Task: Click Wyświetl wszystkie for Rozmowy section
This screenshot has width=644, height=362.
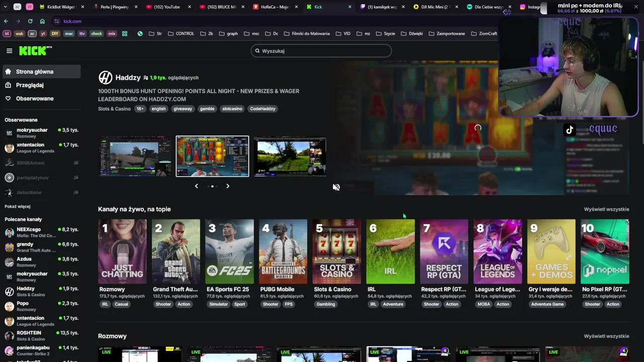Action: (606, 336)
